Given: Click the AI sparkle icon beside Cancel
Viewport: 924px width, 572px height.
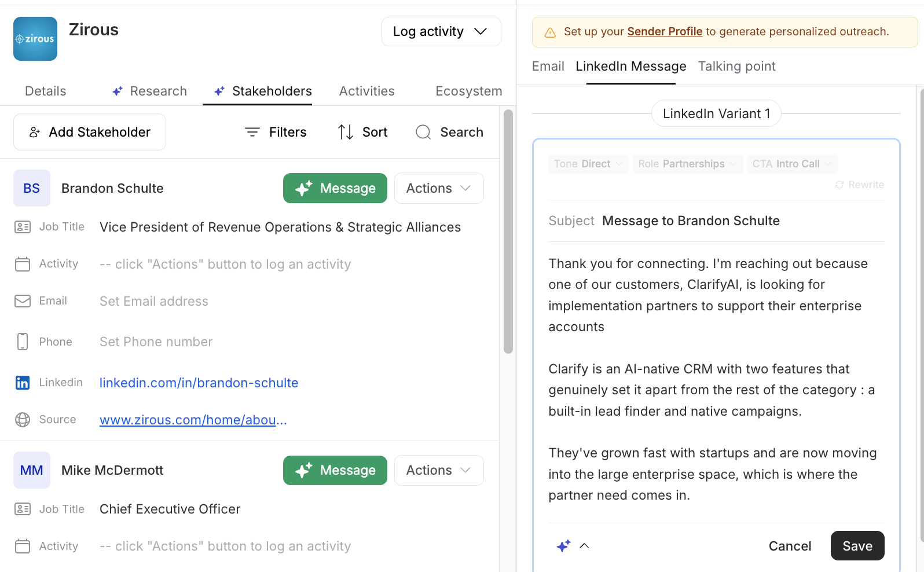Looking at the screenshot, I should tap(563, 545).
